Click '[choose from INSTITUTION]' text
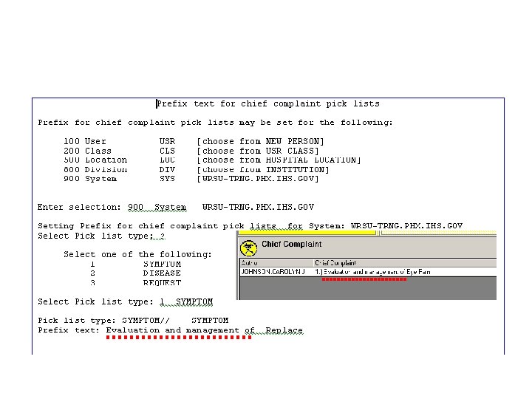The height and width of the screenshot is (399, 532). point(263,169)
